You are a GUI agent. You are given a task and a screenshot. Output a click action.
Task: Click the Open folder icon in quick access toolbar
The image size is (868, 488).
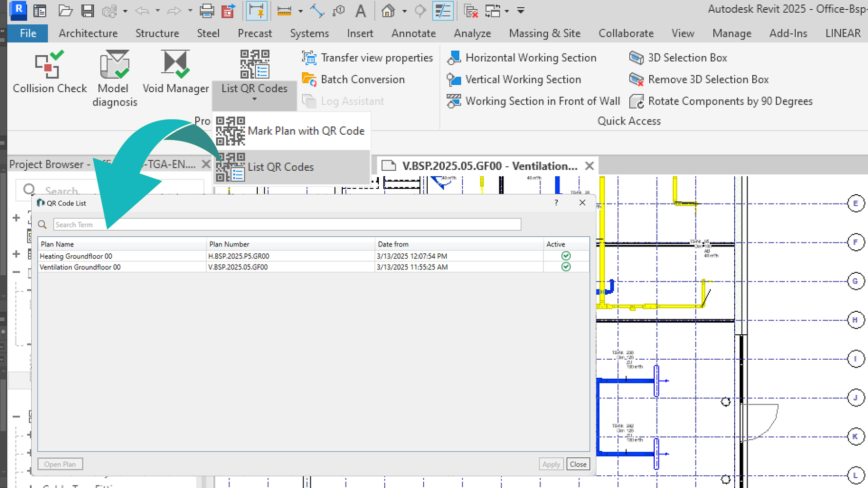coord(65,11)
